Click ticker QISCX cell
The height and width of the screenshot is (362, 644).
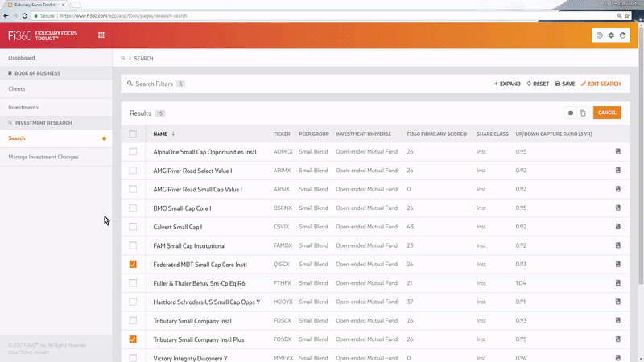281,265
